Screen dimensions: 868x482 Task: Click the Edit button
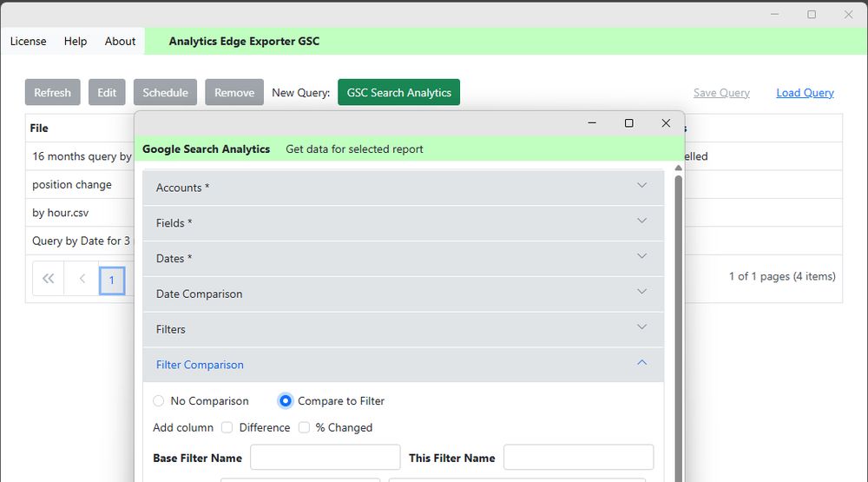point(107,93)
